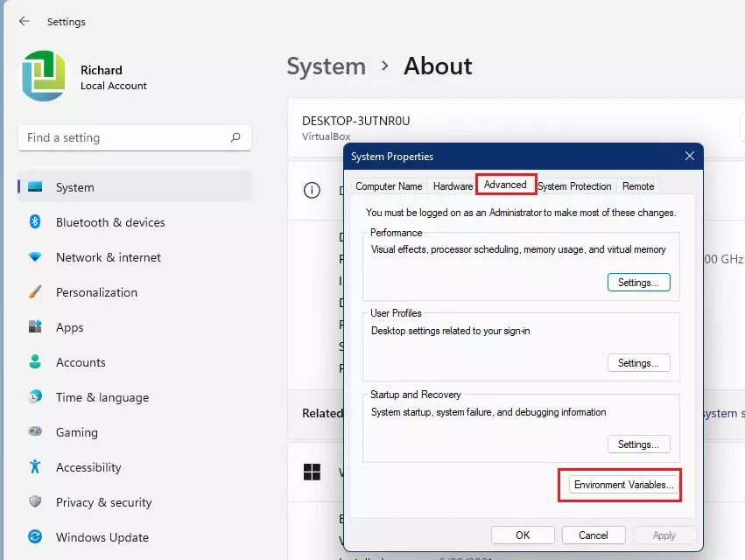Select the System monitor icon
Viewport: 745px width, 560px height.
click(x=35, y=187)
